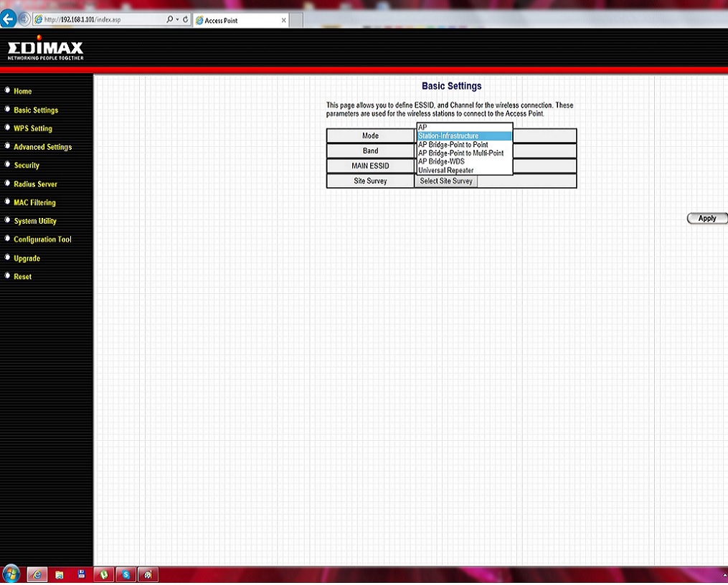Screen dimensions: 728x585
Task: Open MAC Filtering in the sidebar
Action: 34,203
